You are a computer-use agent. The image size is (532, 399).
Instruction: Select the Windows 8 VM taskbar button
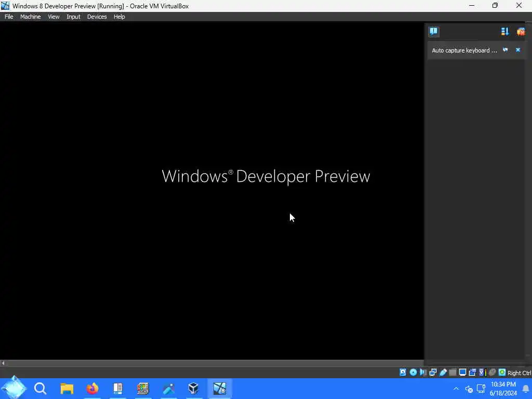[x=220, y=388]
